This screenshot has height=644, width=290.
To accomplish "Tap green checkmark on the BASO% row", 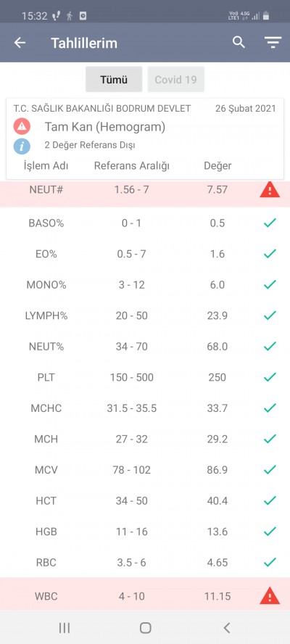I will (270, 223).
